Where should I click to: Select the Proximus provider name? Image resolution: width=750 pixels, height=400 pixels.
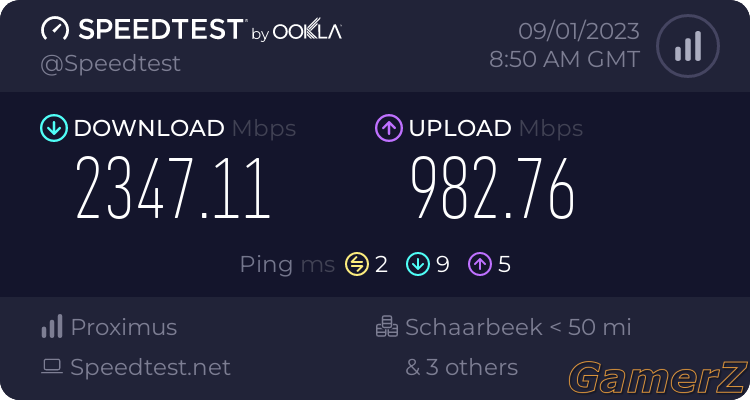click(124, 327)
